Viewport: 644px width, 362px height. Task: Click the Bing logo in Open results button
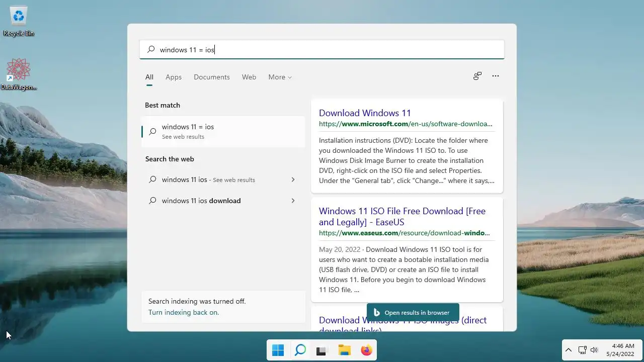(x=376, y=312)
